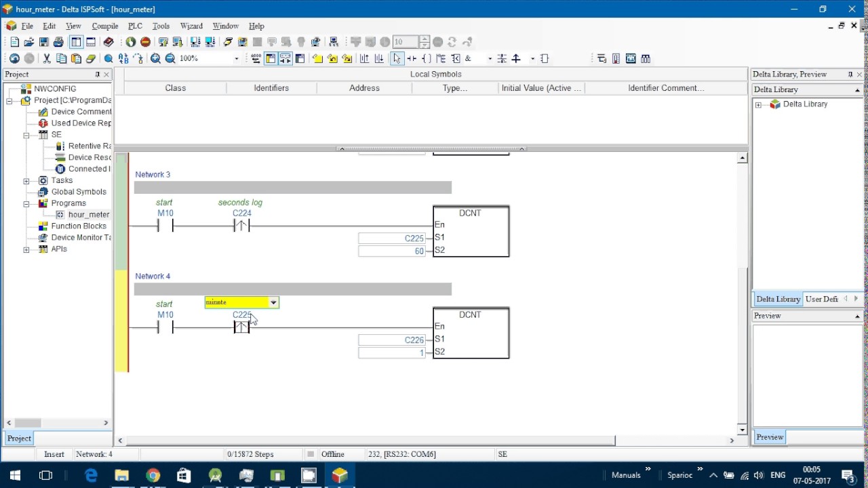
Task: Expand the Tasks node
Action: [x=26, y=181]
